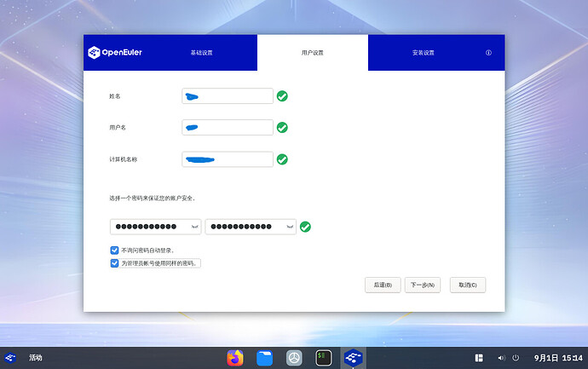Toggle password visibility in first password field
The image size is (588, 369).
pyautogui.click(x=194, y=227)
